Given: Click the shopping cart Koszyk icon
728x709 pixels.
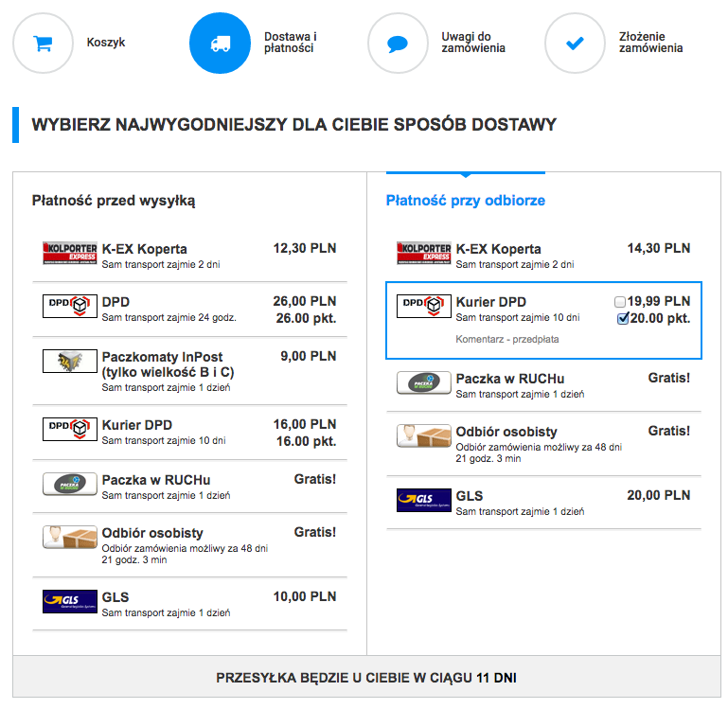Looking at the screenshot, I should coord(43,44).
